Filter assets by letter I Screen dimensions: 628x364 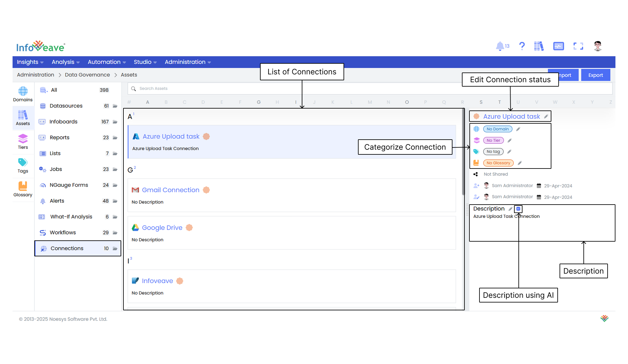(x=296, y=102)
